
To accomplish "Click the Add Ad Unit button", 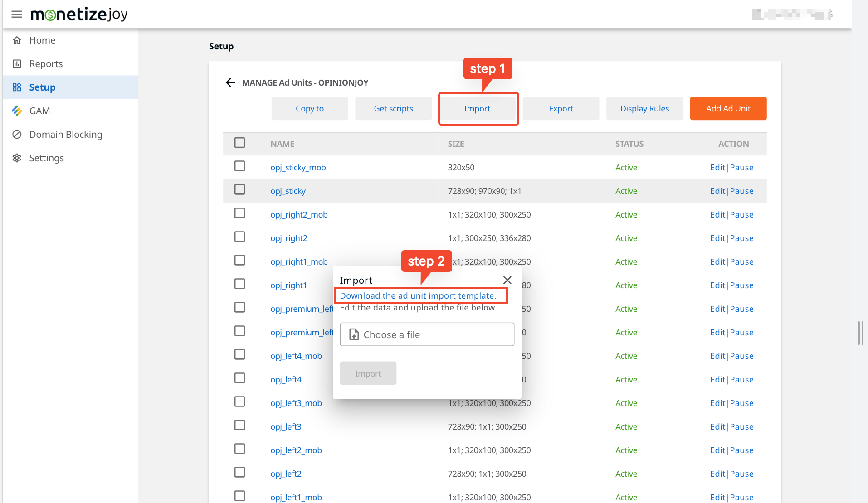I will (x=728, y=109).
